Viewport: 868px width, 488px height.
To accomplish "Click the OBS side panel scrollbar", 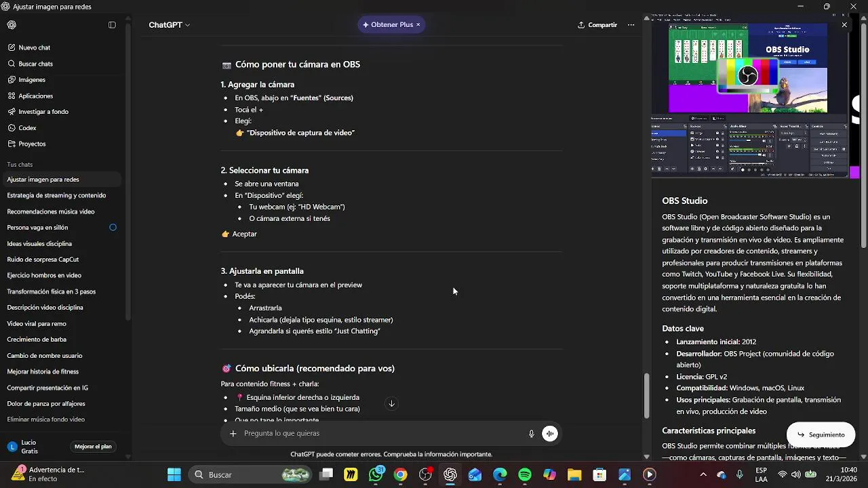I will 863,136.
